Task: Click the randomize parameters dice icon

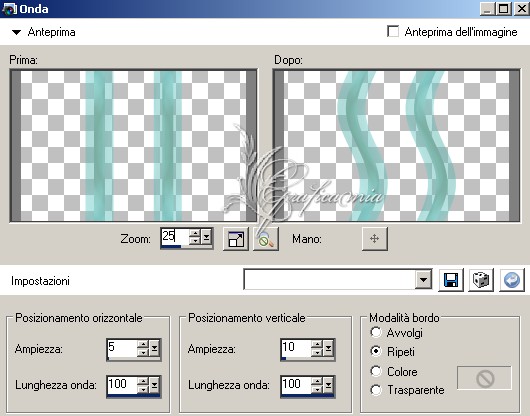Action: [x=481, y=280]
